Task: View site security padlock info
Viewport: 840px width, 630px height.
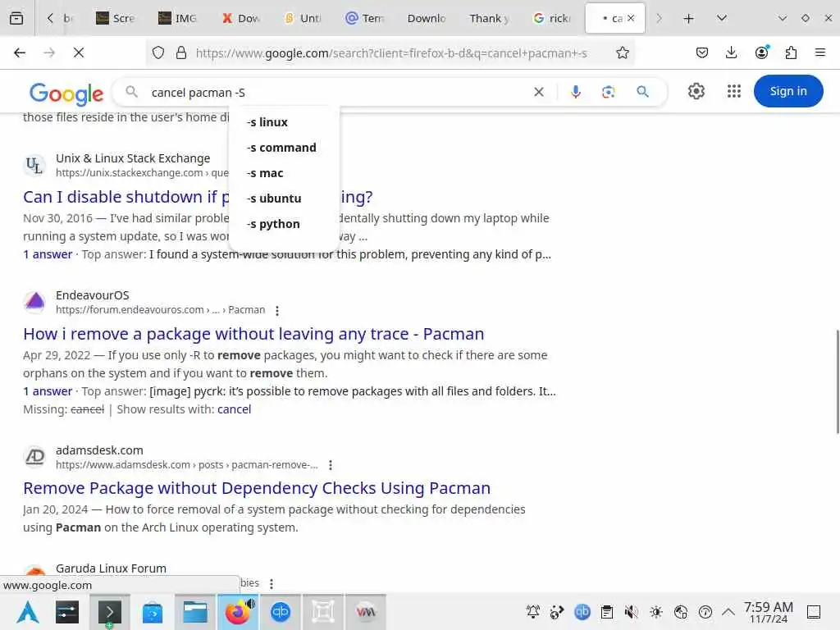Action: (x=181, y=52)
